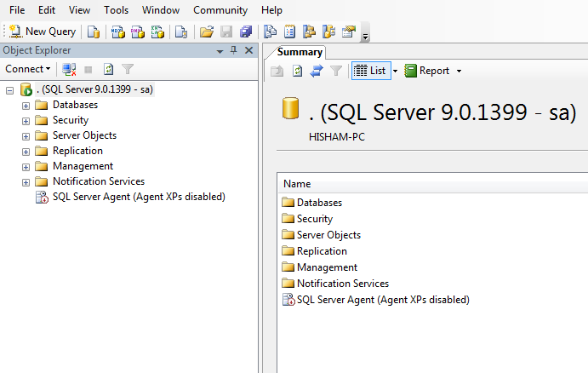Open the Report dropdown arrow
Screen dimensions: 588x373
[459, 71]
